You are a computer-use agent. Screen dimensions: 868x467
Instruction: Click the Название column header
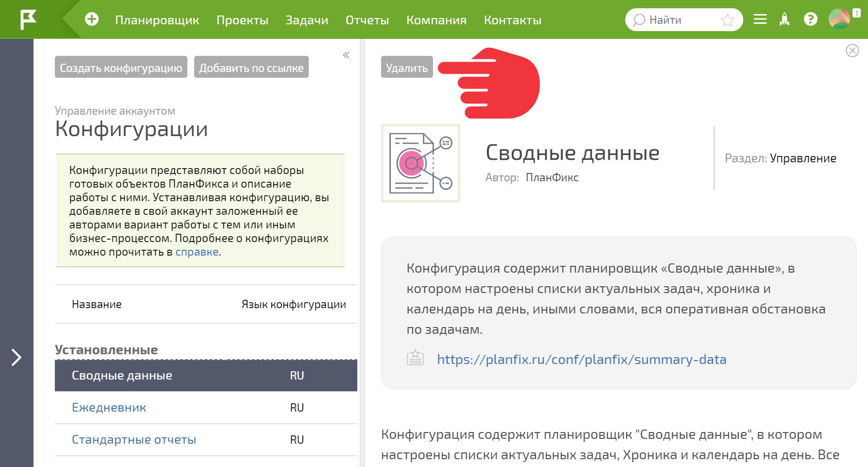pos(97,304)
